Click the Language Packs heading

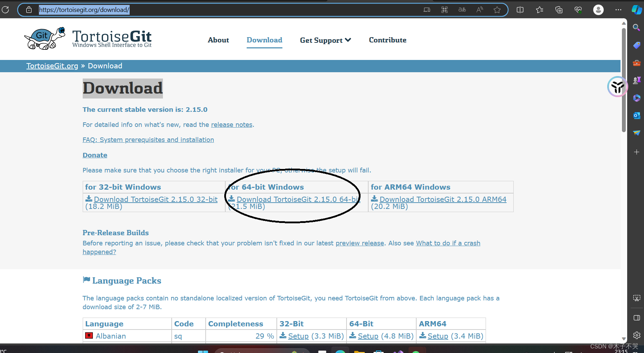click(x=126, y=281)
